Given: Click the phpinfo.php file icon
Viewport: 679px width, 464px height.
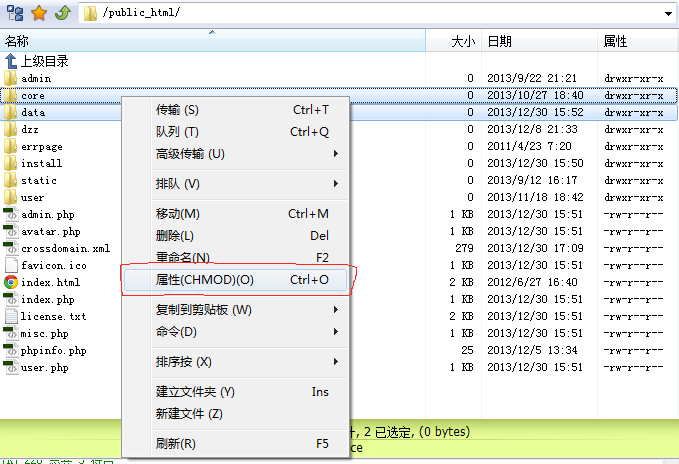Looking at the screenshot, I should [11, 351].
